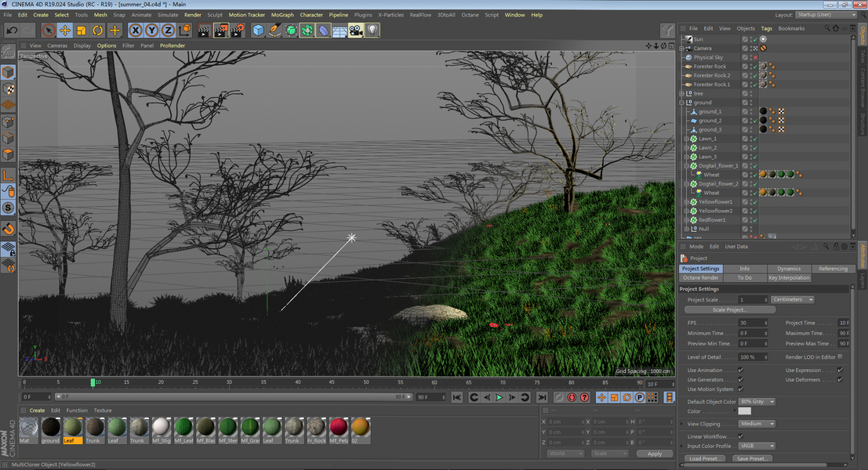Toggle Use Deformers checkbox
This screenshot has width=868, height=470.
coord(840,379)
